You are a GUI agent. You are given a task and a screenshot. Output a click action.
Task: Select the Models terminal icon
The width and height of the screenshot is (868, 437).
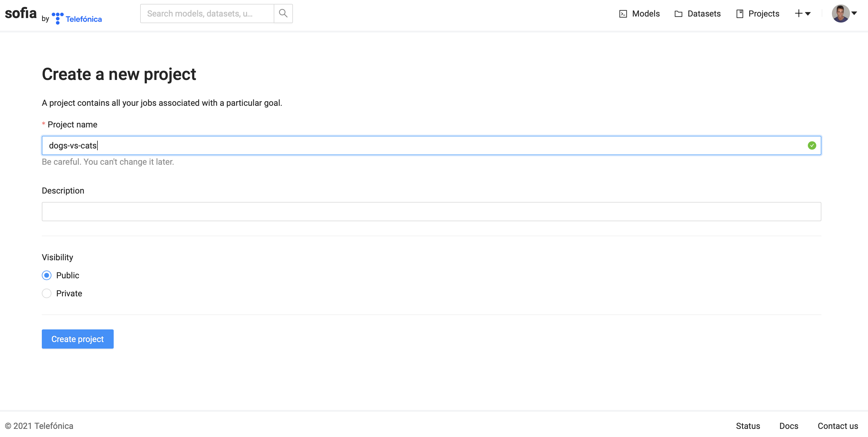pos(623,14)
